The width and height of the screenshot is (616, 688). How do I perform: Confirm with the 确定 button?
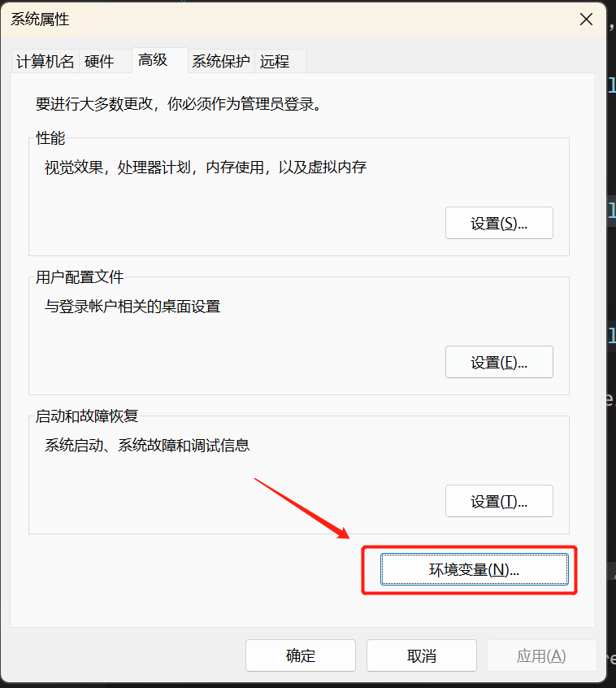point(301,655)
